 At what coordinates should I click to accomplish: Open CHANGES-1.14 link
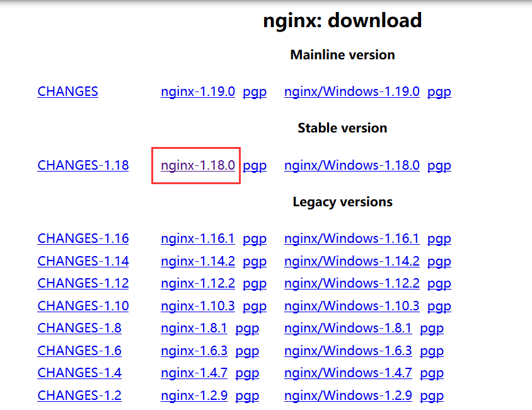[x=83, y=261]
